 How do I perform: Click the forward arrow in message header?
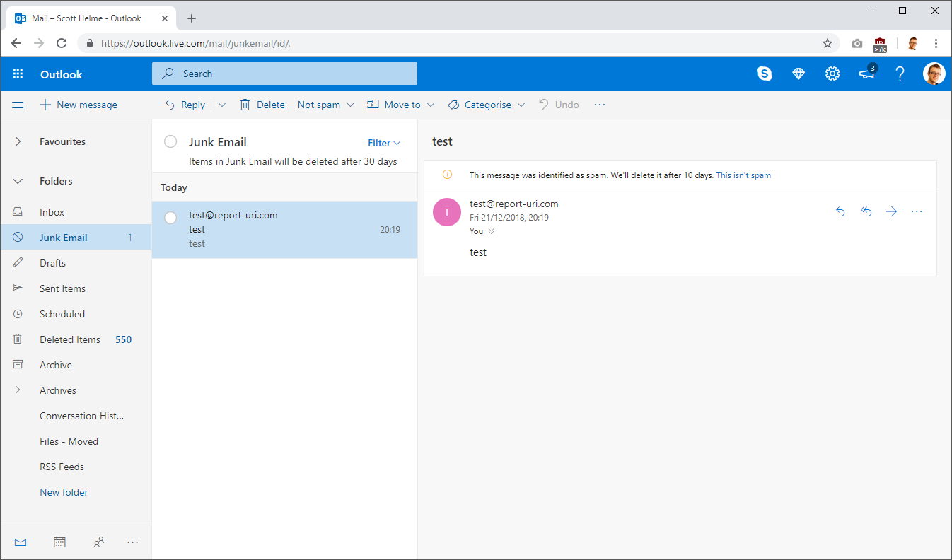pos(891,211)
